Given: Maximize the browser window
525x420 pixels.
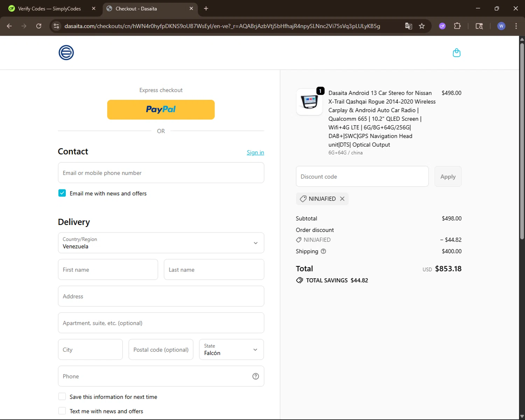Looking at the screenshot, I should [497, 8].
